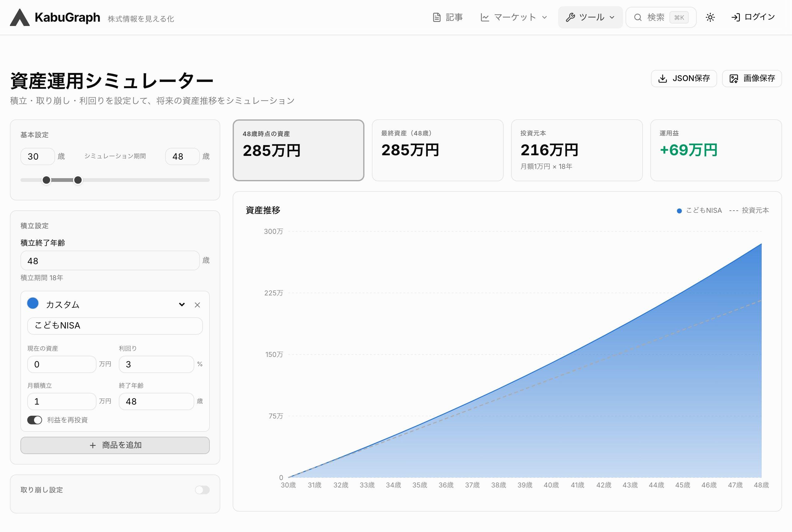Click the マーケット chart icon
Image resolution: width=792 pixels, height=532 pixels.
click(485, 17)
